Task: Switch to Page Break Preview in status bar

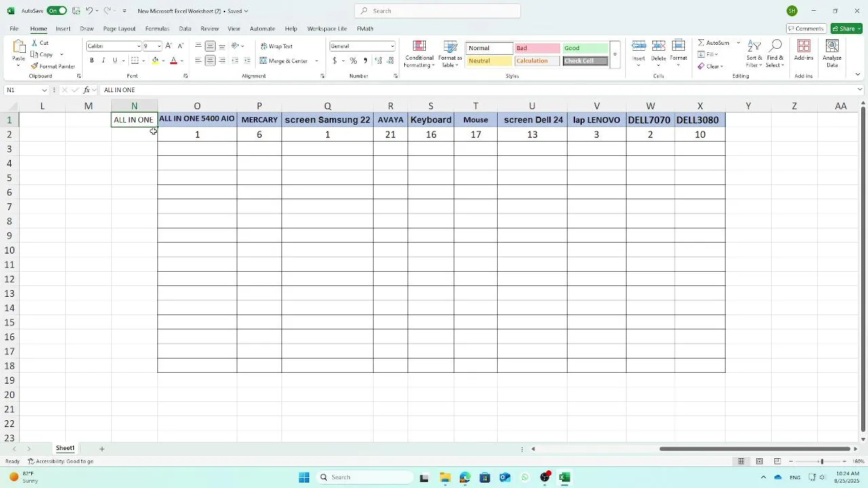Action: [x=777, y=462]
